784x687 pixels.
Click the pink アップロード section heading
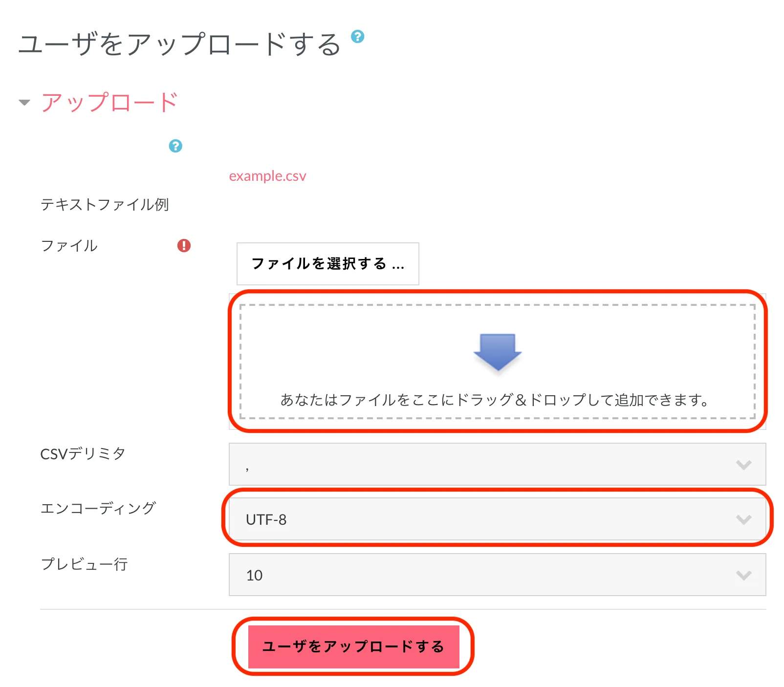(109, 103)
